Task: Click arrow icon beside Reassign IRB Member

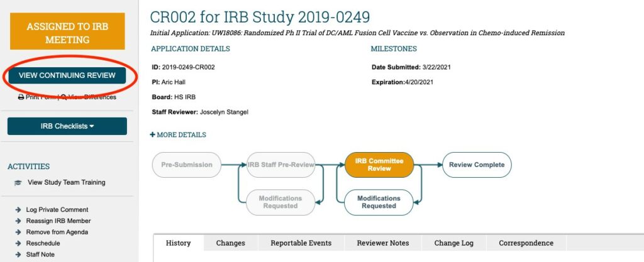Action: (18, 221)
